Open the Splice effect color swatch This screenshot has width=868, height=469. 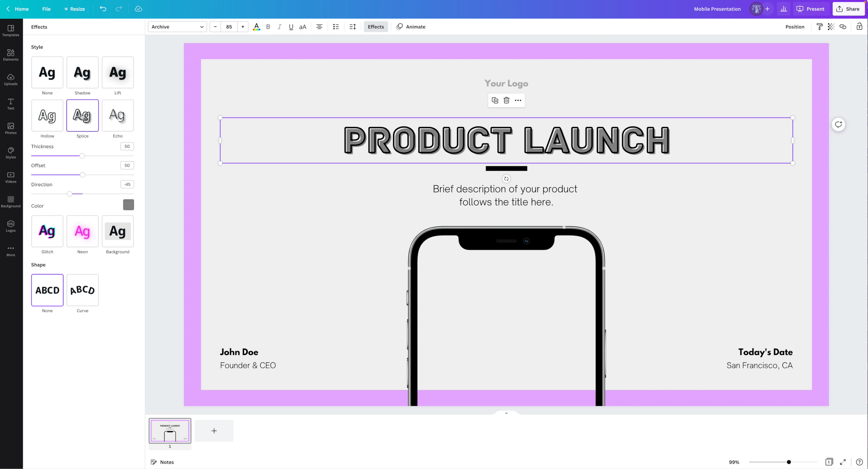pos(128,205)
